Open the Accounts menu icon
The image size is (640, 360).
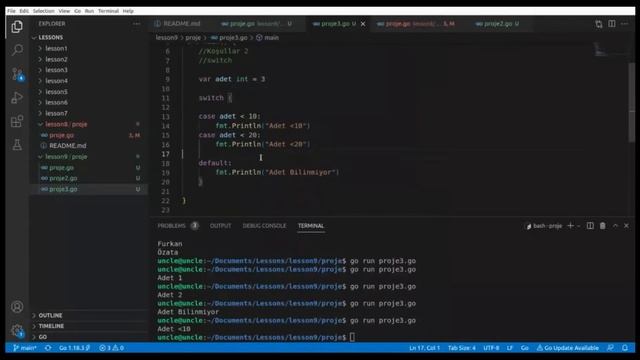click(17, 307)
